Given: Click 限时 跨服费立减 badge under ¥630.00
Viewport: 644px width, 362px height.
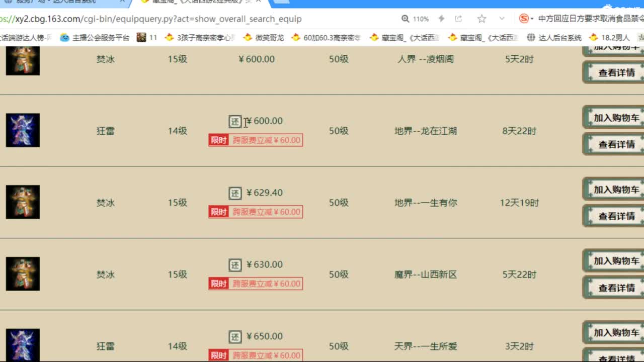Looking at the screenshot, I should (x=256, y=284).
